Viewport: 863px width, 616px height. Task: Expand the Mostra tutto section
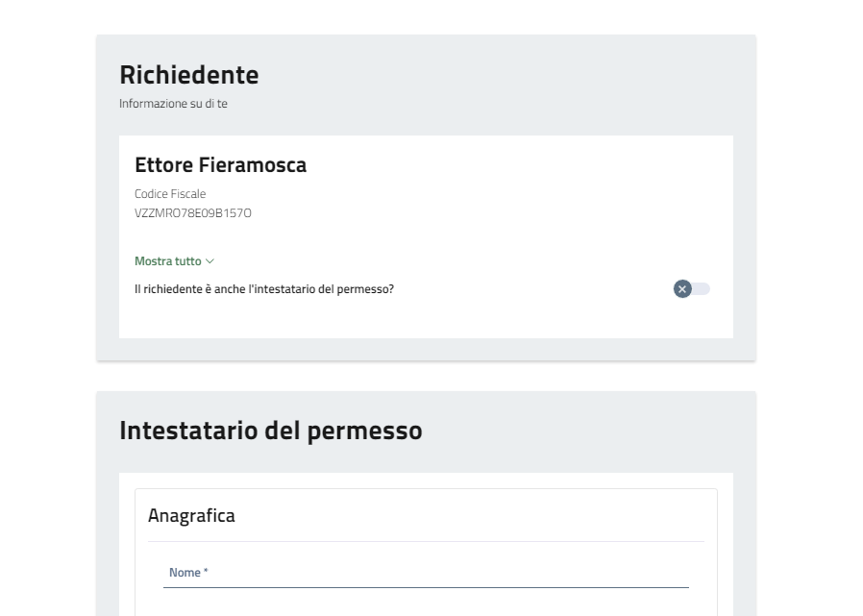coord(168,261)
